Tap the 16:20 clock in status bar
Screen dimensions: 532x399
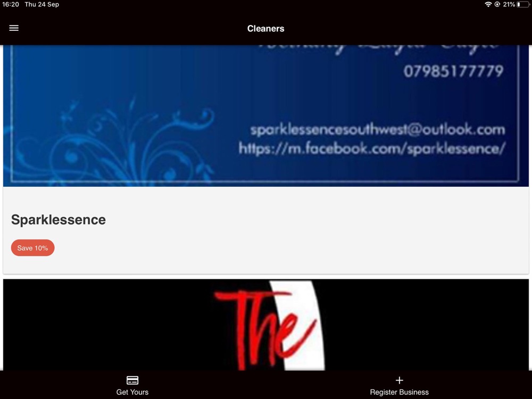click(11, 4)
